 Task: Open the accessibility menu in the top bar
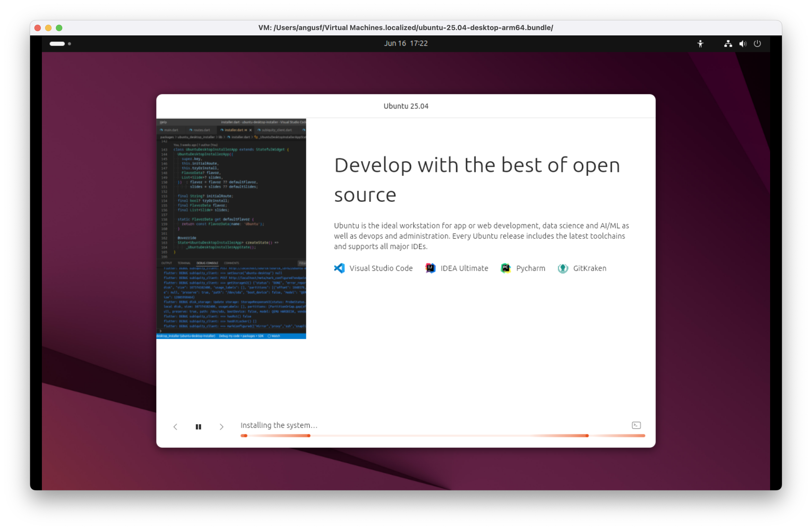(x=701, y=44)
